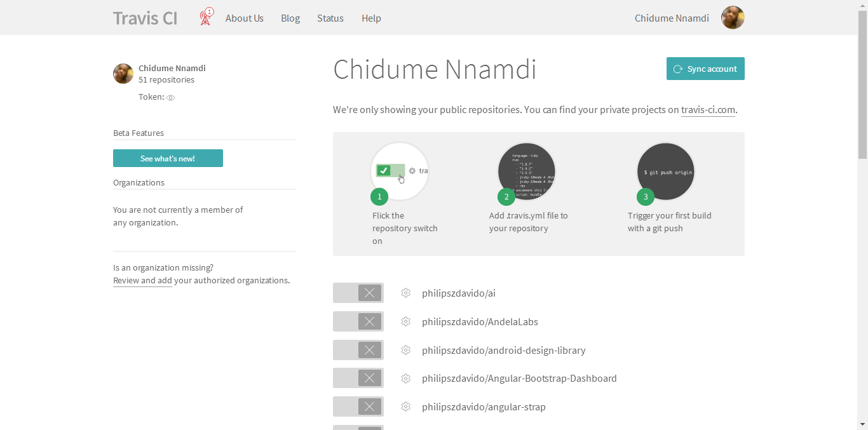The width and height of the screenshot is (868, 430).
Task: Toggle the philipszdavido/ai repository switch
Action: [358, 293]
